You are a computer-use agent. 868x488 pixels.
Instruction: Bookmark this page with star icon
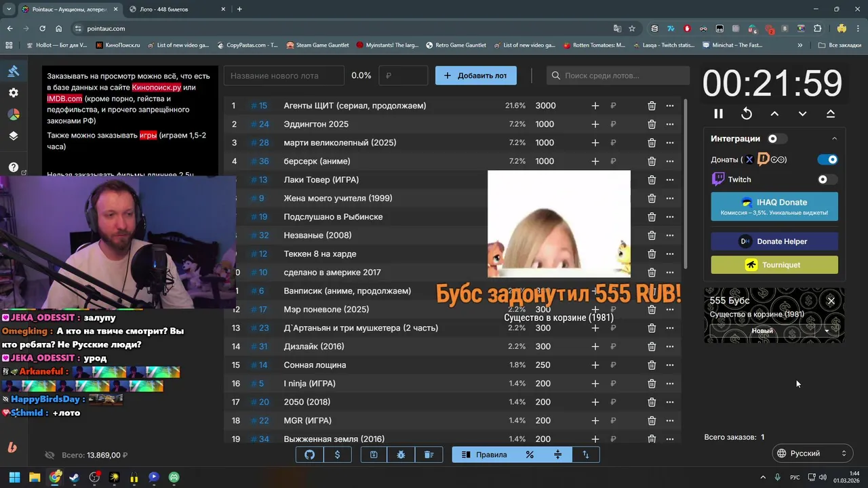point(632,28)
